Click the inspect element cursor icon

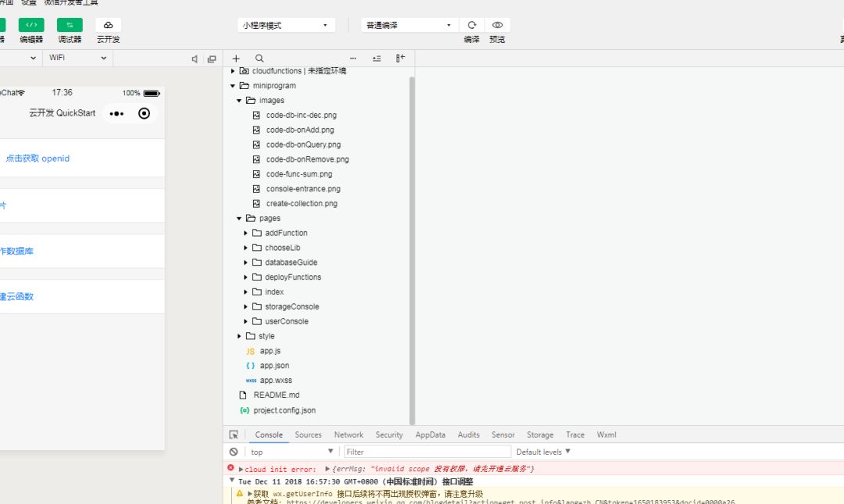(234, 434)
